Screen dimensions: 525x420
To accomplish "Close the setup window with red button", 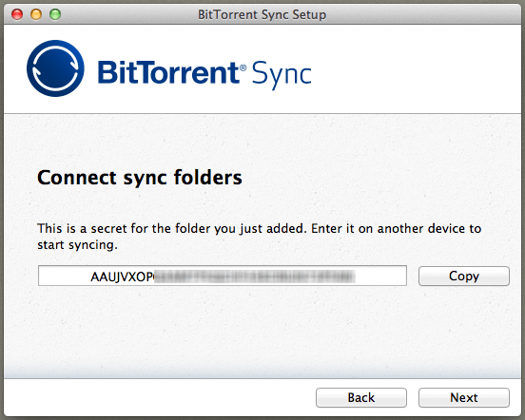I will tap(17, 14).
